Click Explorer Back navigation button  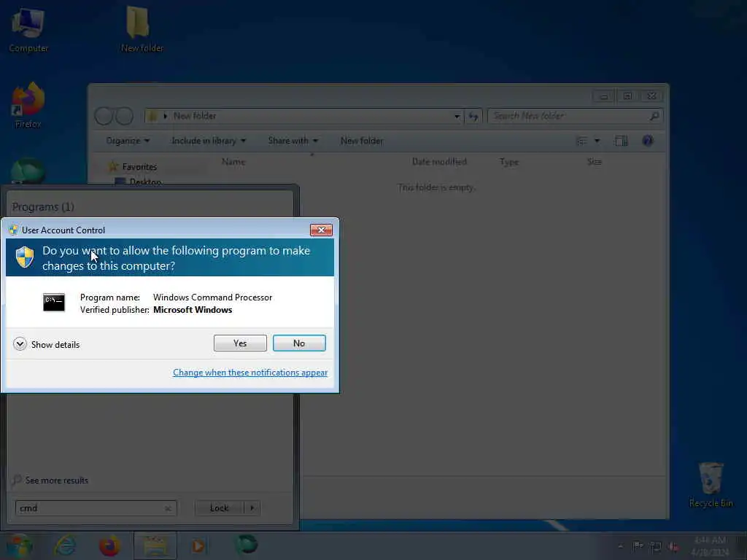(x=104, y=116)
